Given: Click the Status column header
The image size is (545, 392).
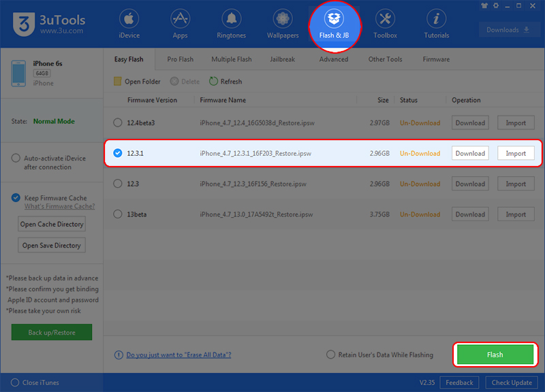Looking at the screenshot, I should [408, 100].
